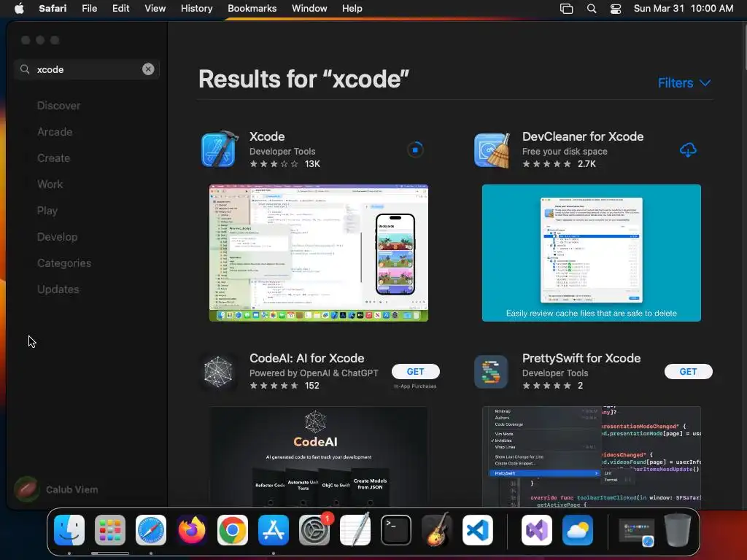Open TextEdit from the Dock

tap(355, 530)
